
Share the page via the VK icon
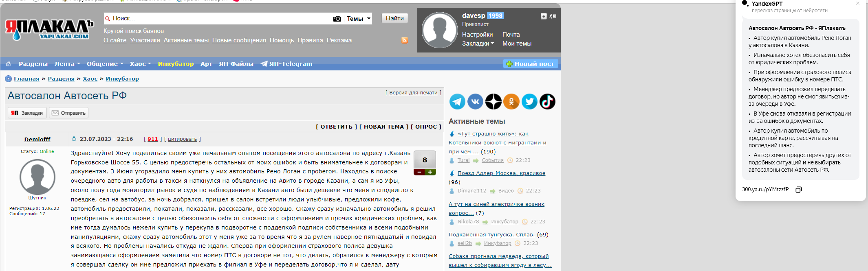475,101
